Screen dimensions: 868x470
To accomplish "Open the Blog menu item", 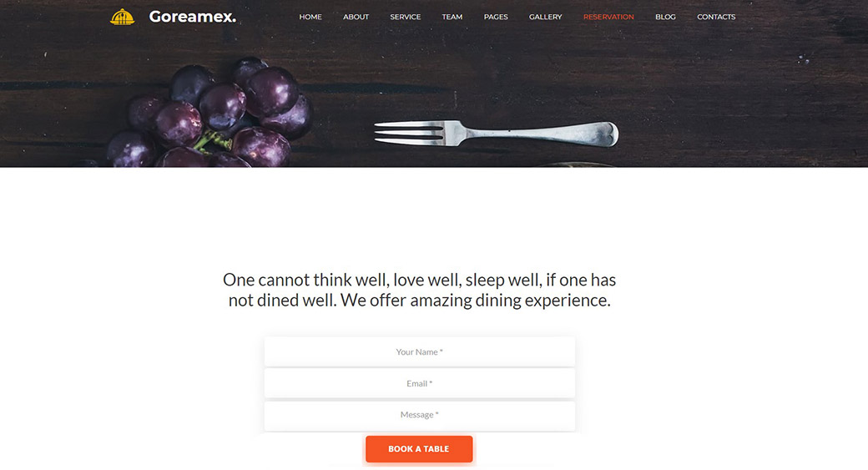I will pos(665,18).
